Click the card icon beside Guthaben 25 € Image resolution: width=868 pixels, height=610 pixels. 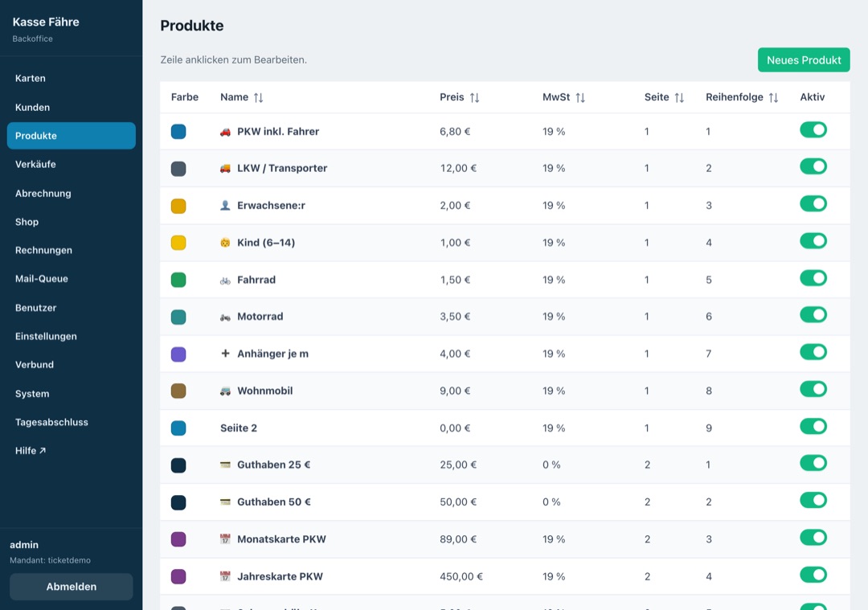pyautogui.click(x=225, y=465)
